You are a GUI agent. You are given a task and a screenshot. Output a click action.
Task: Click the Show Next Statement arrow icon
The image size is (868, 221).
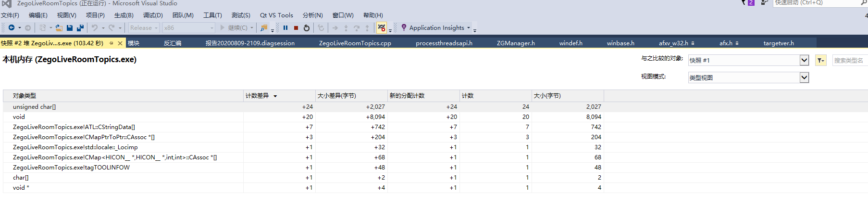click(335, 28)
